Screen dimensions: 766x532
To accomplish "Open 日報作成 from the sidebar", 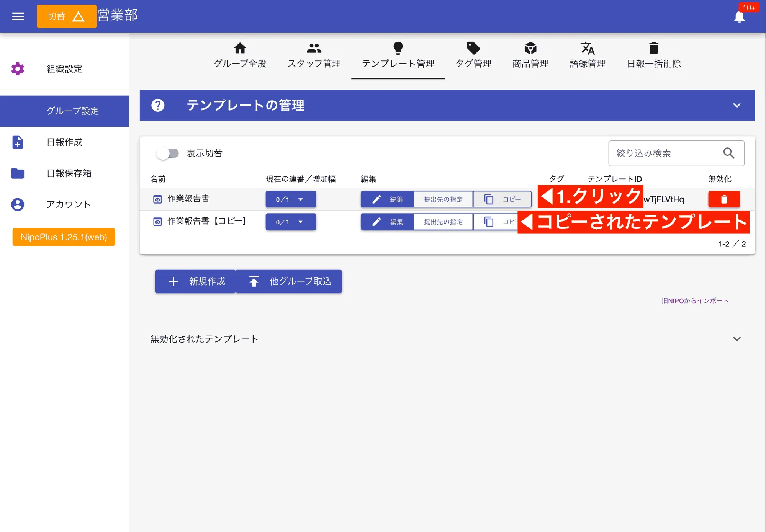I will 64,142.
